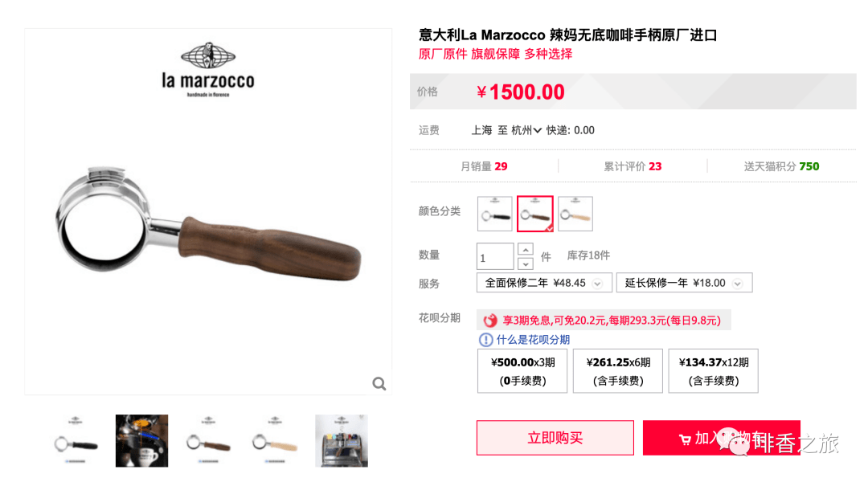Add item to cart with 加入购物车
The image size is (868, 482).
tap(721, 438)
